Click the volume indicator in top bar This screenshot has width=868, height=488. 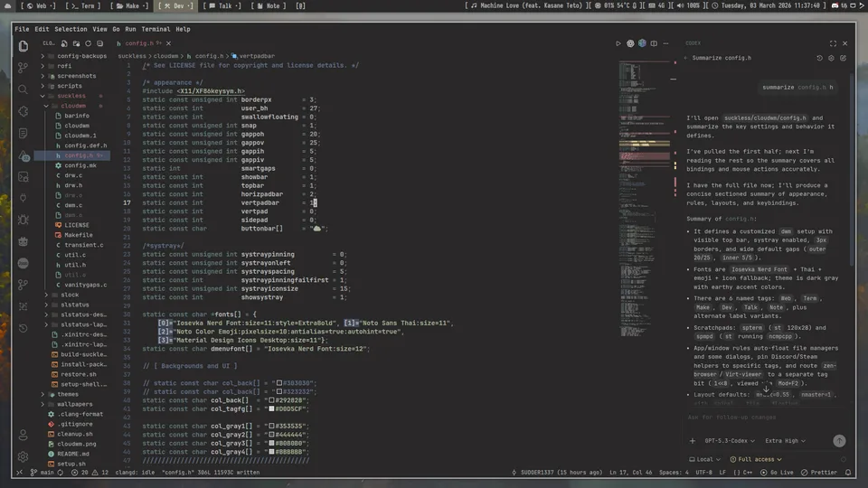689,5
